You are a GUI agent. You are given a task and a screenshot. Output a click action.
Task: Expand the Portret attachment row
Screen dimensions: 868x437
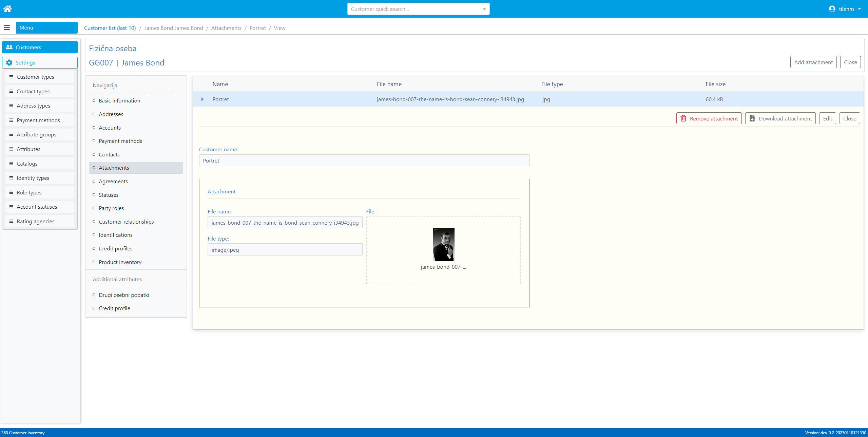tap(202, 99)
